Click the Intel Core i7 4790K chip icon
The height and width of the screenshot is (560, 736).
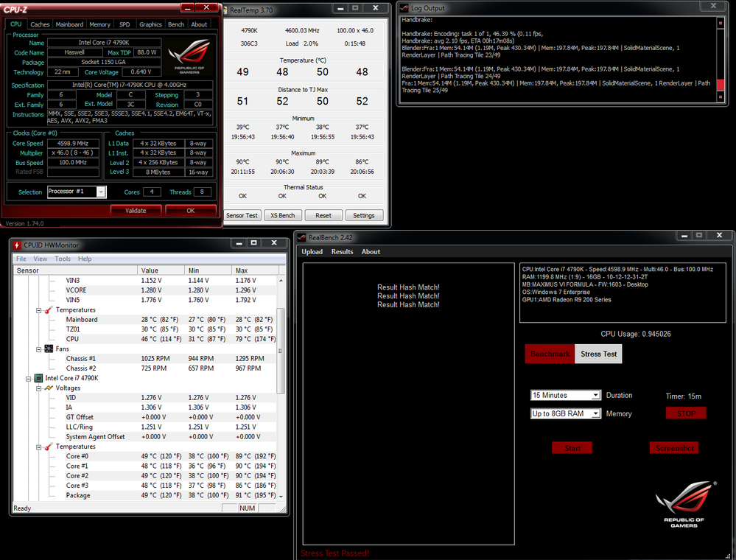point(38,378)
